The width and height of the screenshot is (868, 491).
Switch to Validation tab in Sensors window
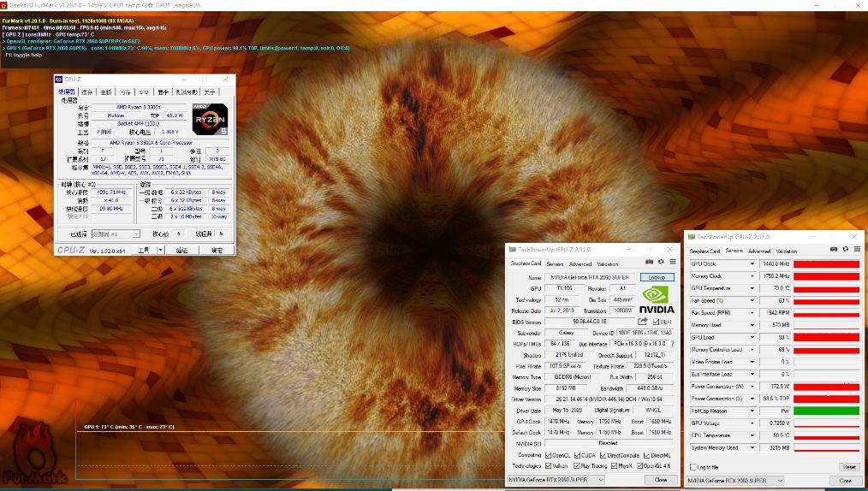click(787, 251)
